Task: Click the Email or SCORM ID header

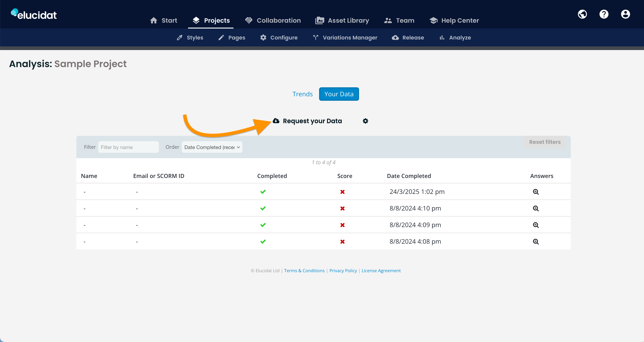Action: coord(158,176)
